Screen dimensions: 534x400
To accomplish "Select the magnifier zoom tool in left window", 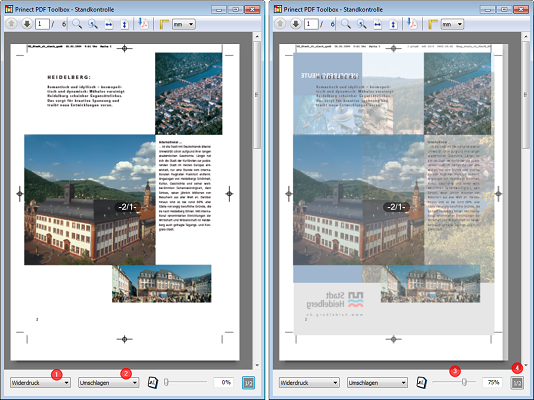I will click(77, 24).
